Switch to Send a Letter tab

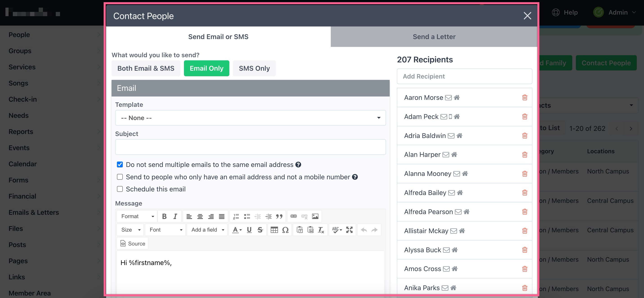tap(434, 37)
